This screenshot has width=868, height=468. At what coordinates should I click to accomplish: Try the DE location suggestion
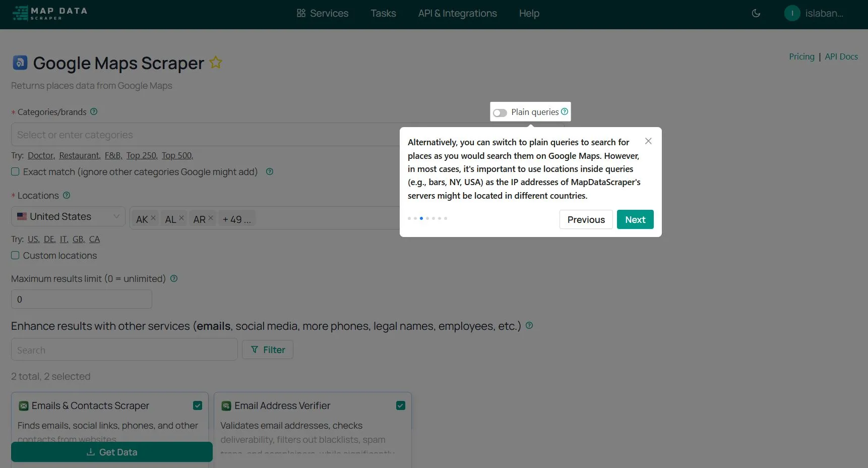click(x=50, y=239)
